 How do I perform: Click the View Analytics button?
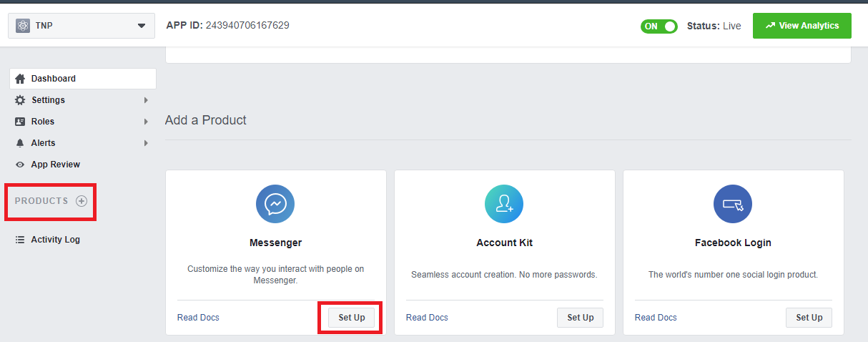[x=802, y=26]
